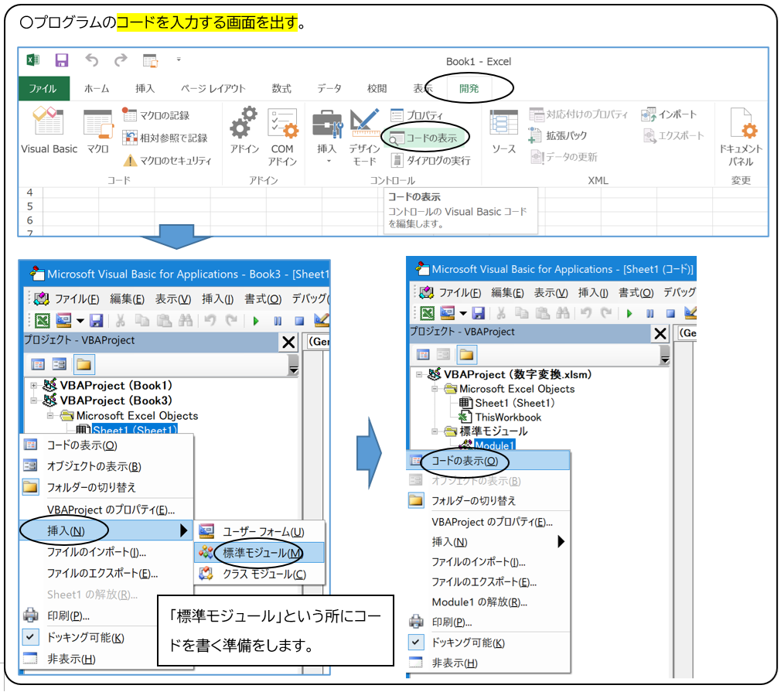Viewport: 784px width, 692px height.
Task: Open the 挿入 controls dropdown in the ribbon
Action: click(x=327, y=135)
